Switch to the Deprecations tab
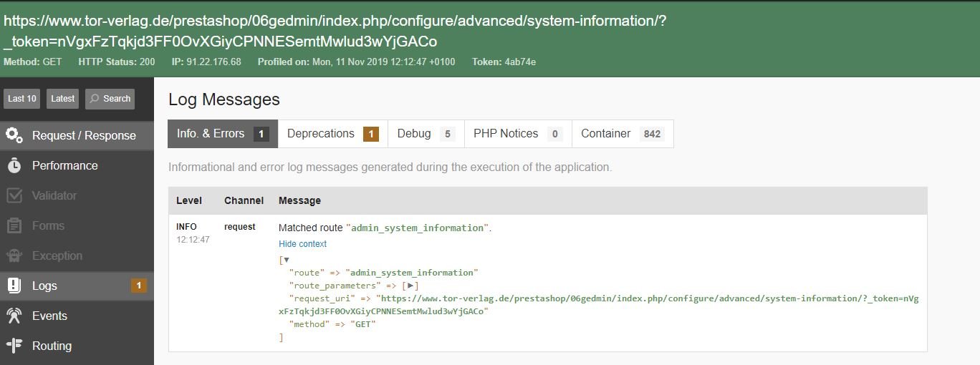Image resolution: width=980 pixels, height=365 pixels. (x=332, y=134)
